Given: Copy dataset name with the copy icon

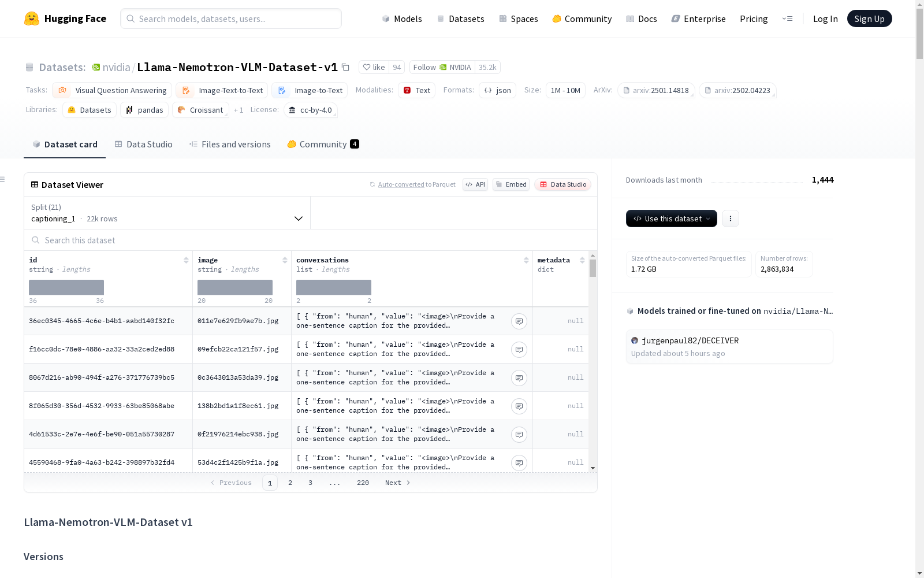Looking at the screenshot, I should coord(345,67).
